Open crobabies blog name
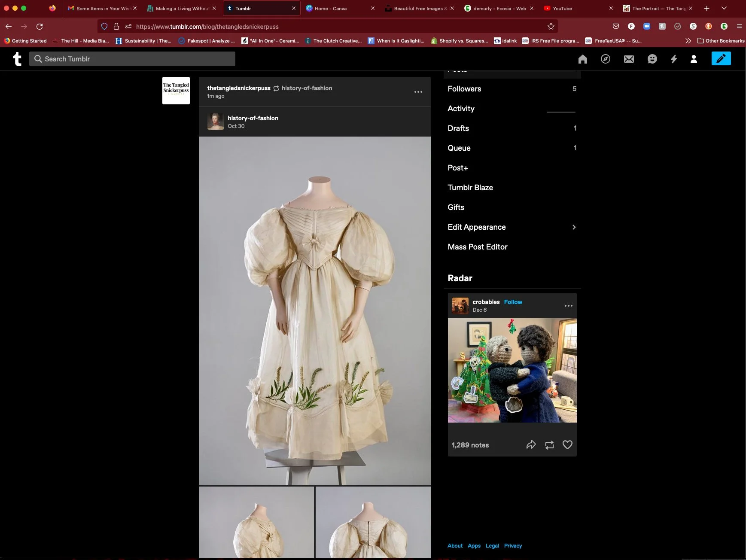 (x=486, y=302)
